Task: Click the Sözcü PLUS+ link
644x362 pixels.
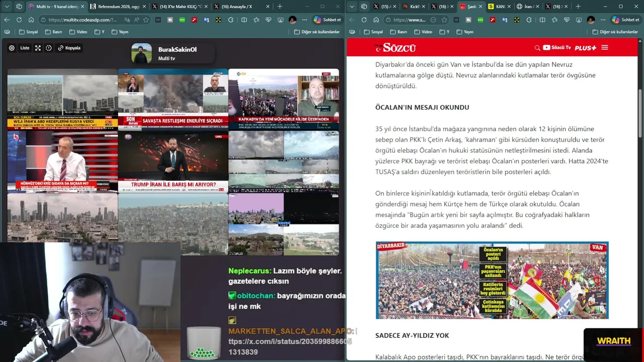Action: (x=585, y=48)
